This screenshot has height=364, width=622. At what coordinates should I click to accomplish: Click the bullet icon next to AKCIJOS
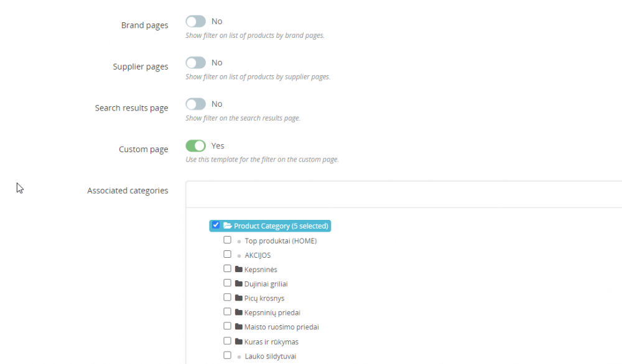tap(238, 254)
